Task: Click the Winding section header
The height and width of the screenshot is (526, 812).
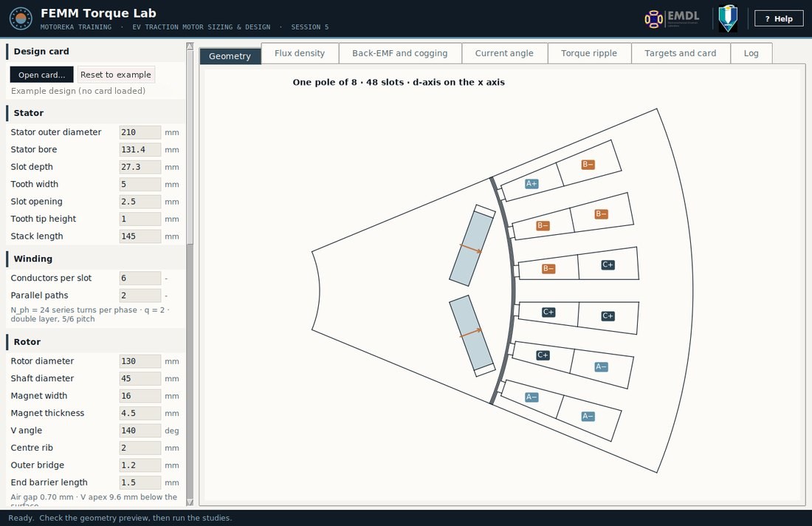Action: coord(96,259)
